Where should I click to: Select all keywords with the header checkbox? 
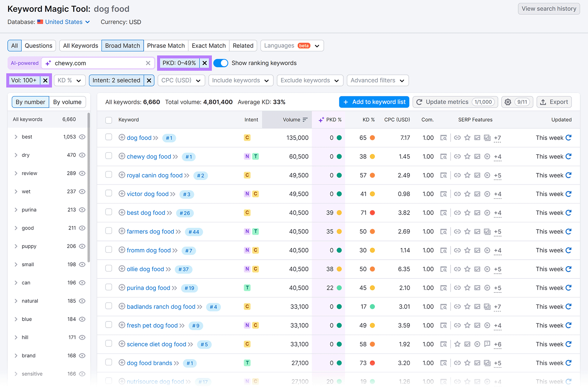click(x=108, y=119)
